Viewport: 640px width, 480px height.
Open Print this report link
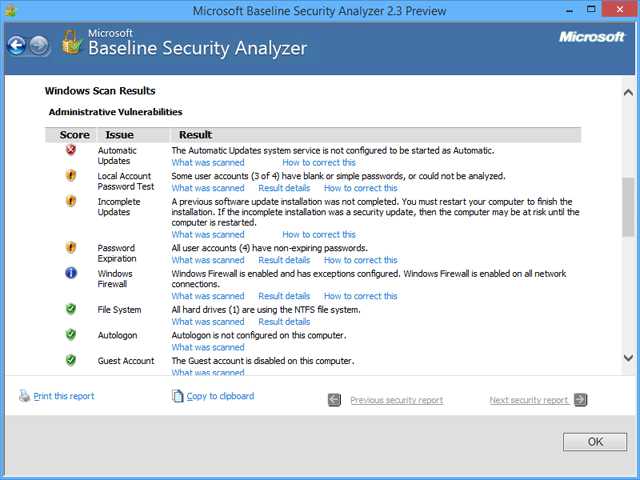point(64,396)
